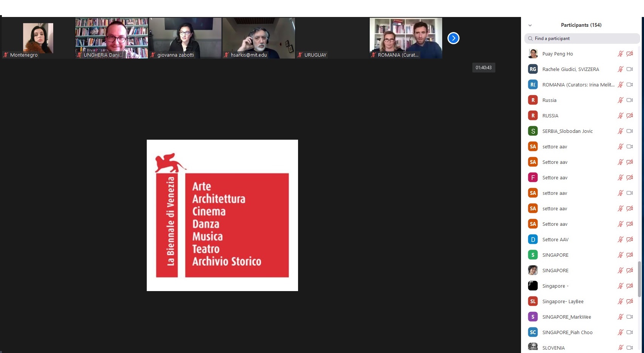Click magnifier icon in participant search
Image resolution: width=644 pixels, height=353 pixels.
coord(530,39)
